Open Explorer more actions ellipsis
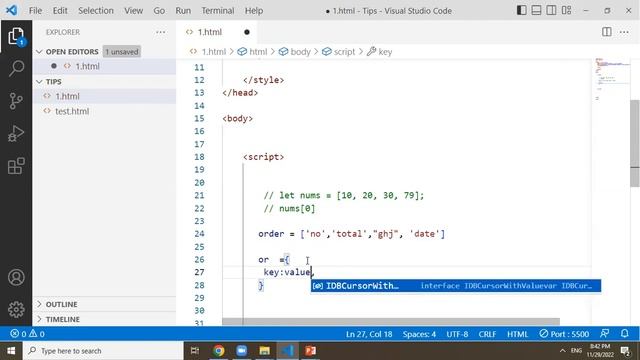Image resolution: width=640 pixels, height=360 pixels. point(160,32)
